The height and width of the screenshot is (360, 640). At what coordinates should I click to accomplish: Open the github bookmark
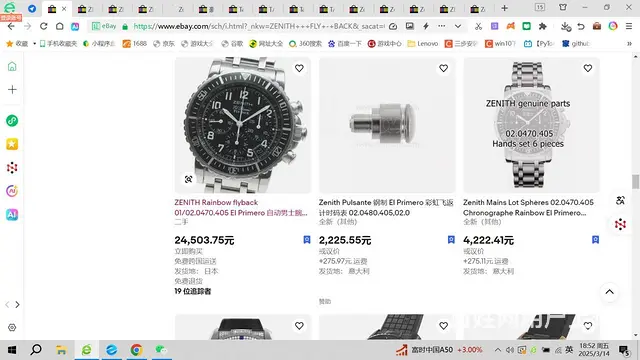[576, 44]
